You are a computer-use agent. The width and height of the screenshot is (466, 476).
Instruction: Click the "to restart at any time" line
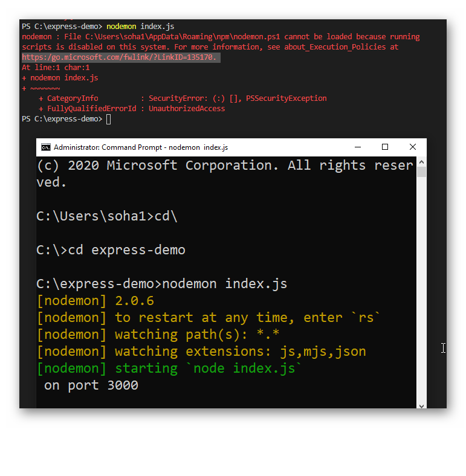[209, 318]
